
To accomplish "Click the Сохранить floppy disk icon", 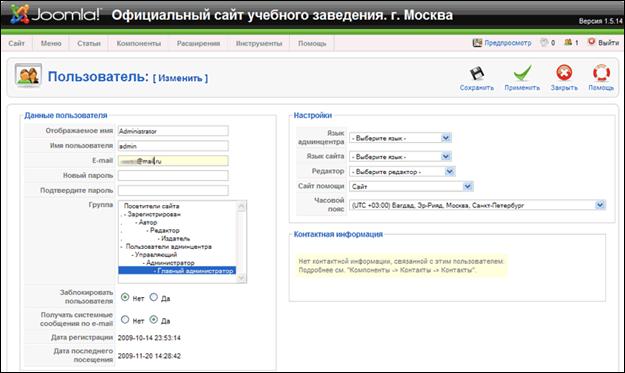I will click(476, 73).
